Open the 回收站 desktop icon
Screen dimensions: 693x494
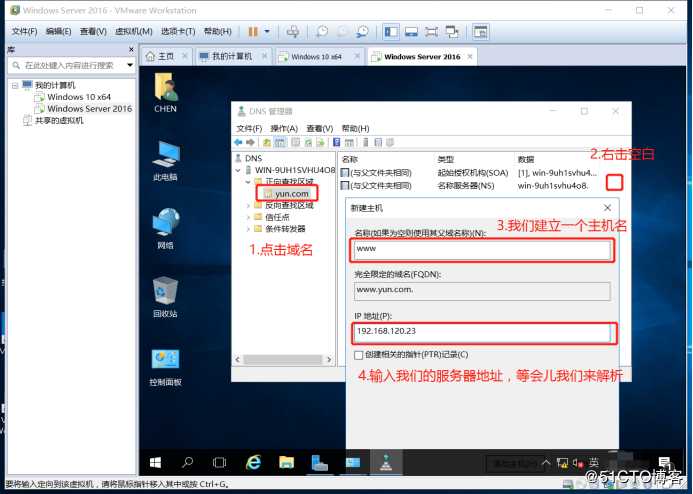pyautogui.click(x=165, y=297)
